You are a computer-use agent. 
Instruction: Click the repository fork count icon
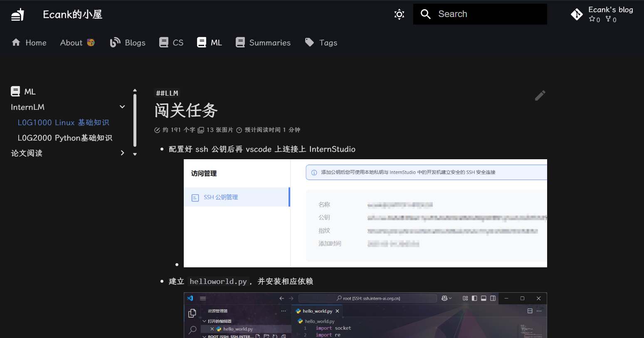[x=608, y=19]
